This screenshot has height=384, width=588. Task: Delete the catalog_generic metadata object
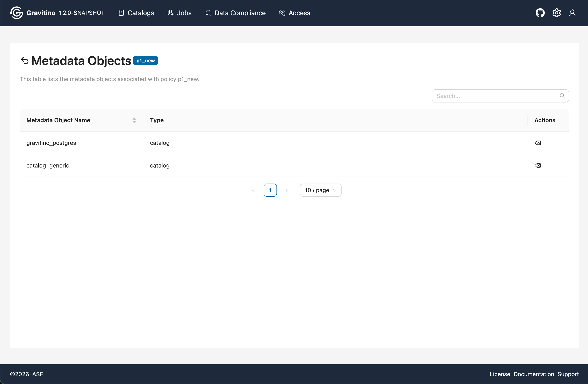pyautogui.click(x=538, y=165)
